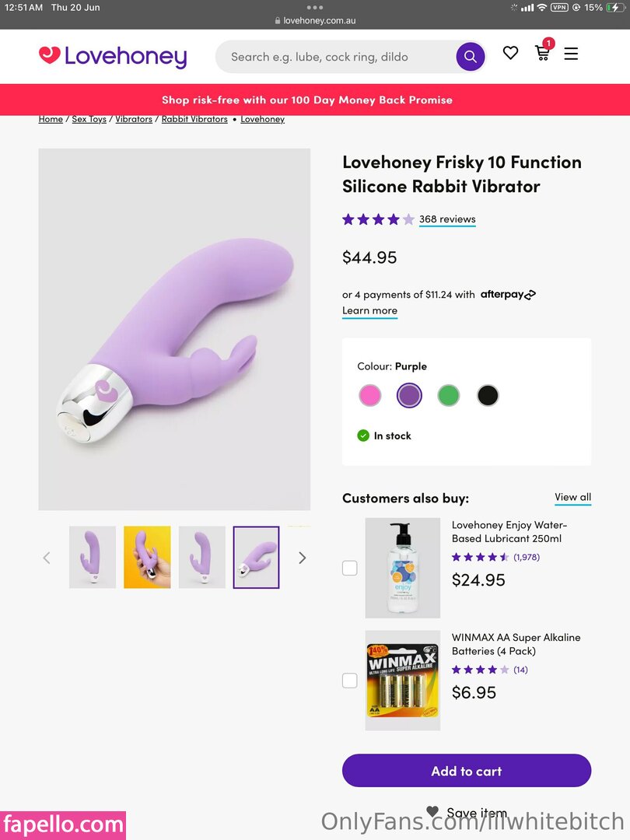Check the Enjoy Water-Based Lubricant checkbox
This screenshot has width=630, height=840.
tap(350, 568)
